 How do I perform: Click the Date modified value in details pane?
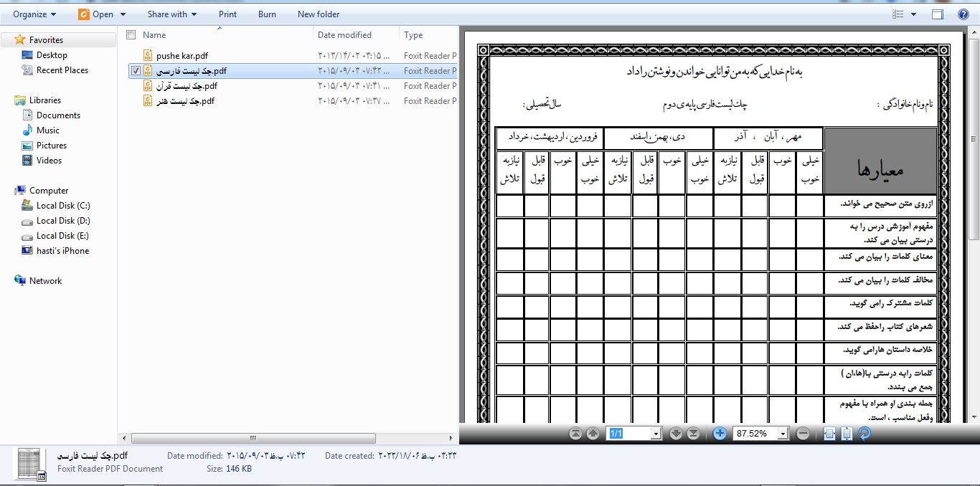point(265,455)
